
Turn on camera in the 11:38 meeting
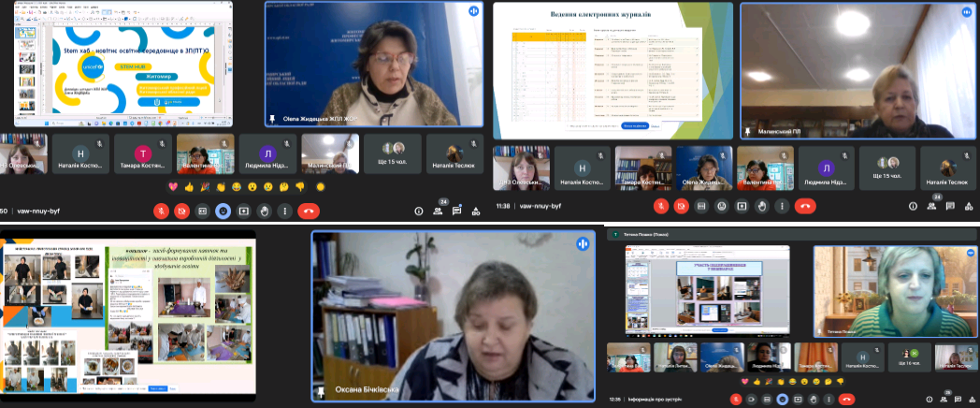tap(681, 206)
